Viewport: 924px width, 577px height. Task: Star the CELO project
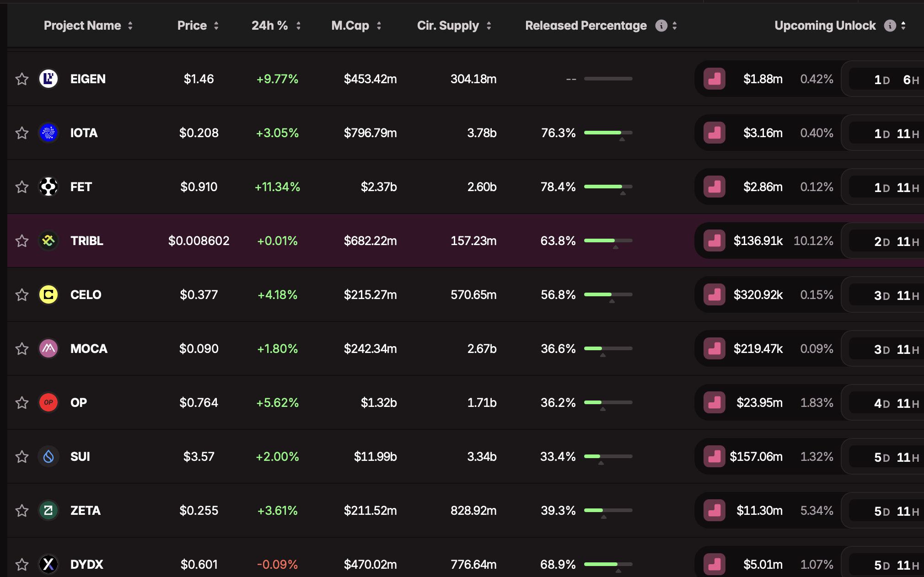click(x=22, y=295)
